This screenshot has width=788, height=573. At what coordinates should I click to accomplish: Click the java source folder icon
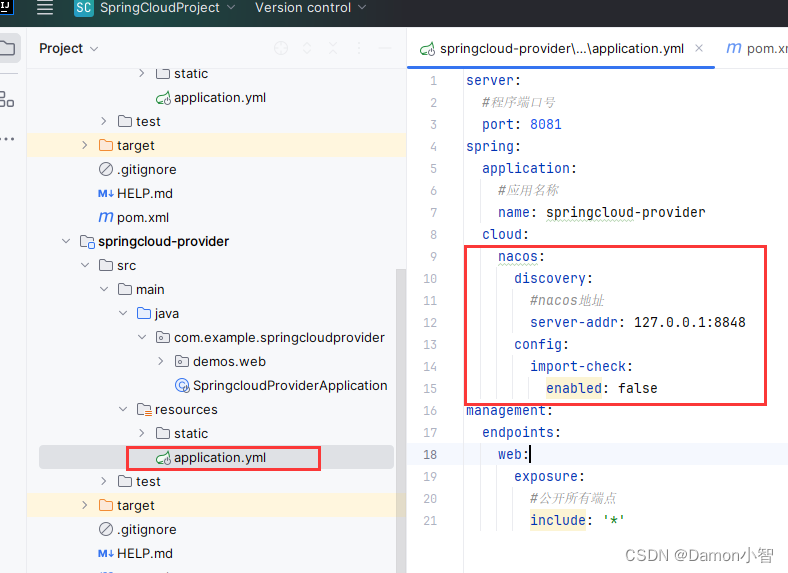click(144, 313)
